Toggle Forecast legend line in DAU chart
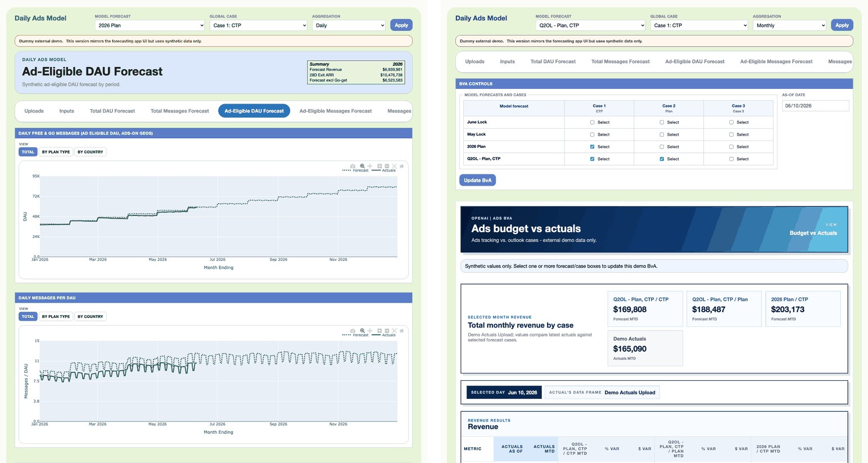Screen dimensions: 868x463 pyautogui.click(x=355, y=170)
